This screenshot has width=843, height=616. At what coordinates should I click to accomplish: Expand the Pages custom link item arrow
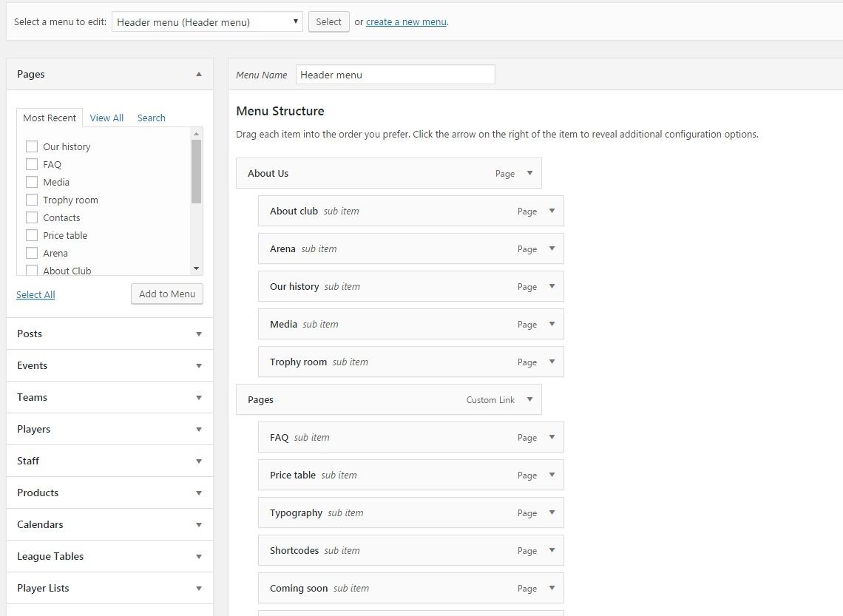(x=529, y=399)
